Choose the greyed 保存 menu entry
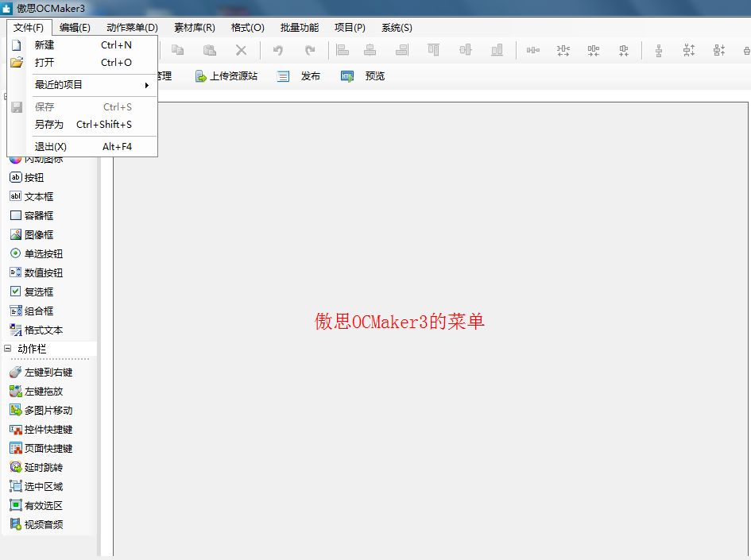 pos(83,106)
